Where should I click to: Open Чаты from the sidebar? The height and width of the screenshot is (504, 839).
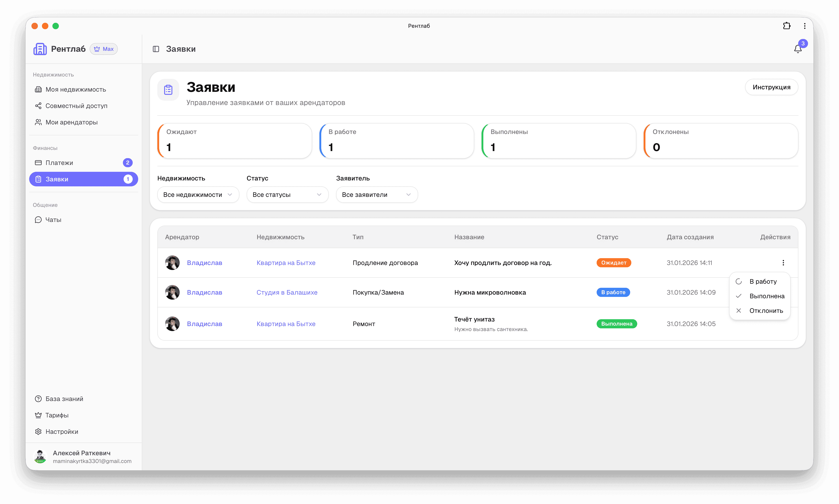tap(53, 220)
